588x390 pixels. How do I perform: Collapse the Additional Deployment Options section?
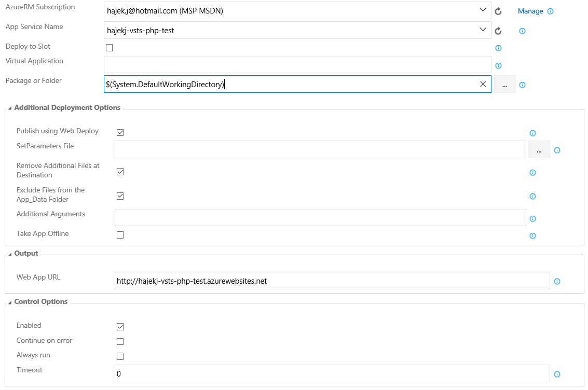[10, 108]
